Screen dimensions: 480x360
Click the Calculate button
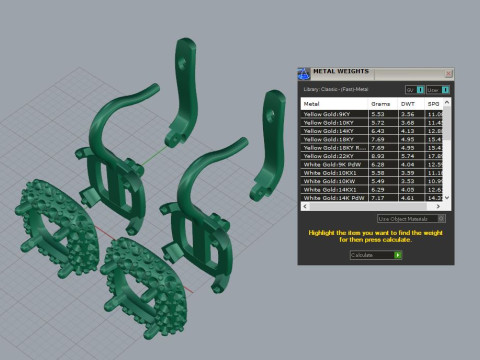point(376,255)
